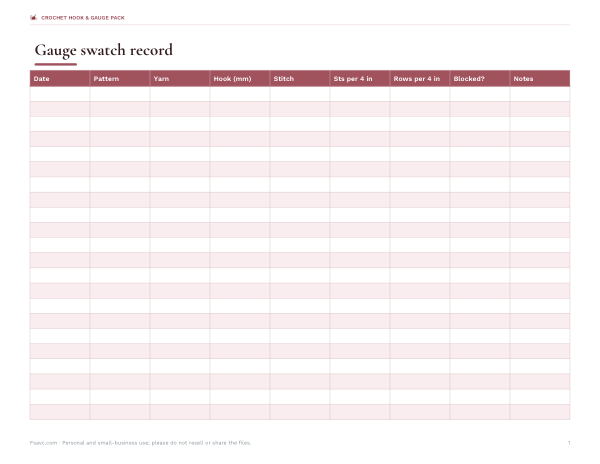Click the 'Blocked?' column header
The height and width of the screenshot is (464, 600).
coord(480,79)
